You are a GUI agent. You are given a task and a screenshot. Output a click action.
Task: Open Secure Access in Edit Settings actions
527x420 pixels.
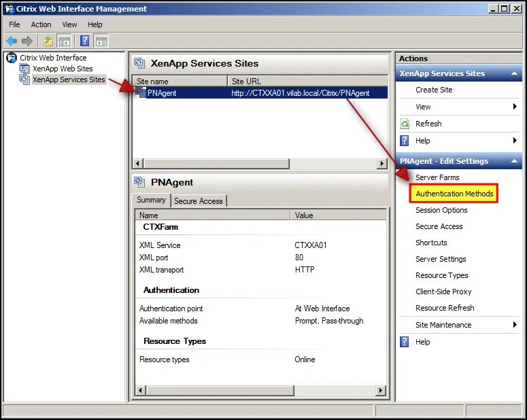coord(439,226)
